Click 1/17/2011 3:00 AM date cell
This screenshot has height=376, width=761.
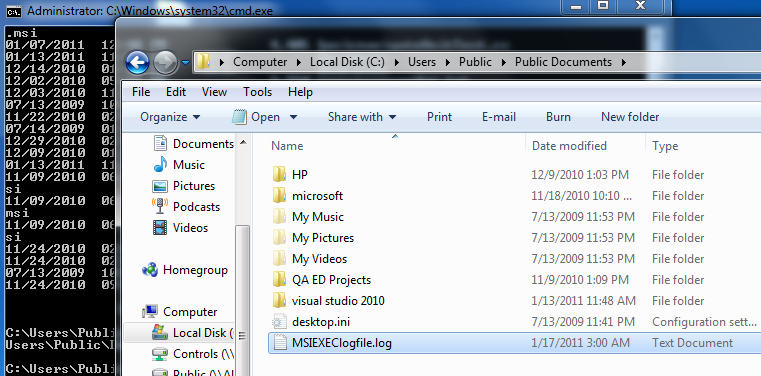coord(580,343)
